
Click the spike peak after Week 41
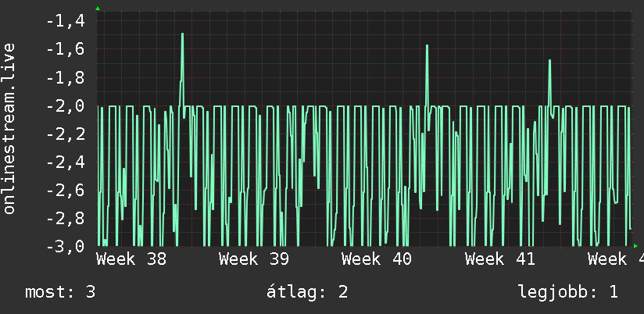pyautogui.click(x=549, y=60)
